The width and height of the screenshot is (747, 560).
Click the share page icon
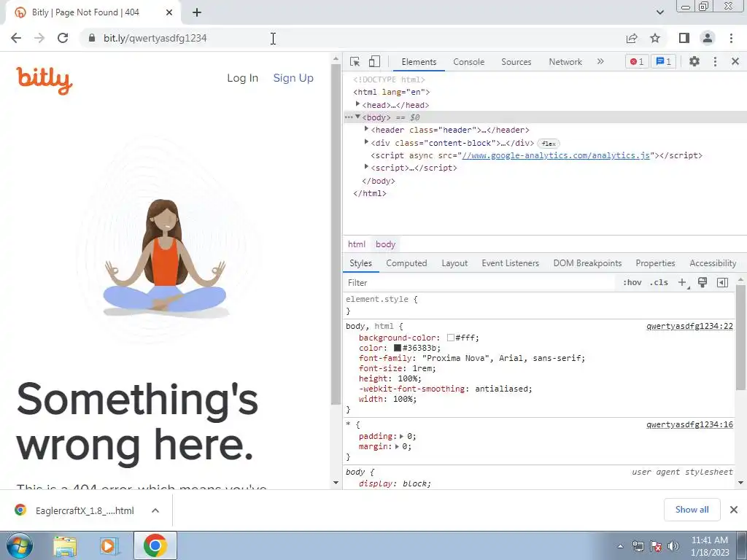click(632, 38)
